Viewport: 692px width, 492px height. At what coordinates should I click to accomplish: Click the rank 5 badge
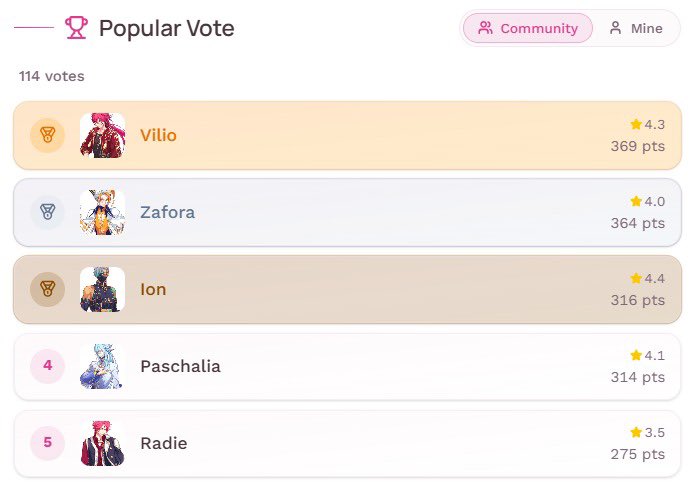coord(48,443)
